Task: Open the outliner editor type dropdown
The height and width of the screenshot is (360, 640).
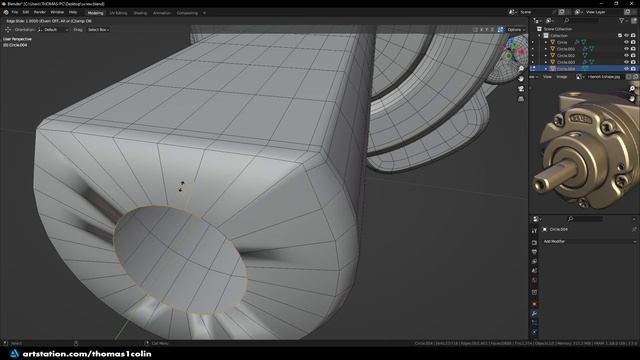Action: pos(537,20)
